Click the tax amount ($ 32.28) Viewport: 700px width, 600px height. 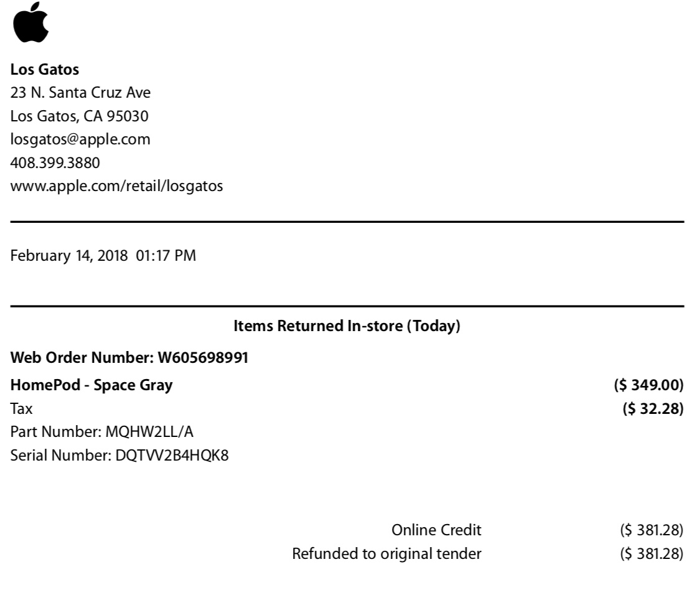653,409
